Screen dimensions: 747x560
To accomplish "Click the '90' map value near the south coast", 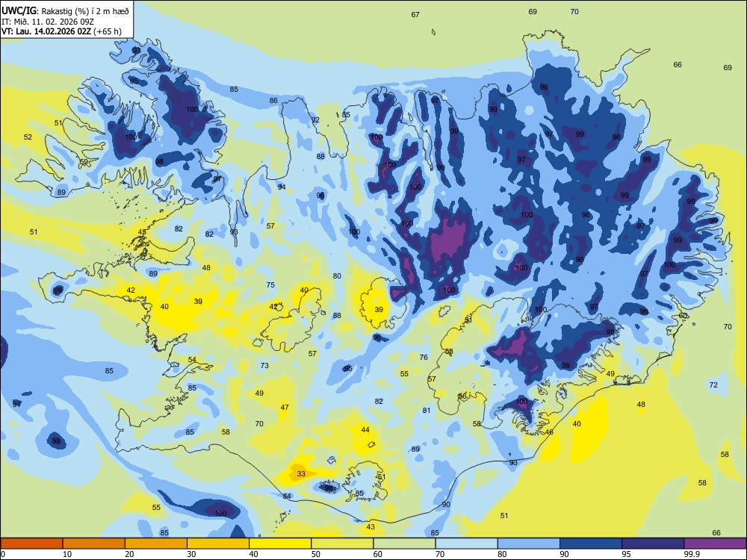I will coord(446,504).
